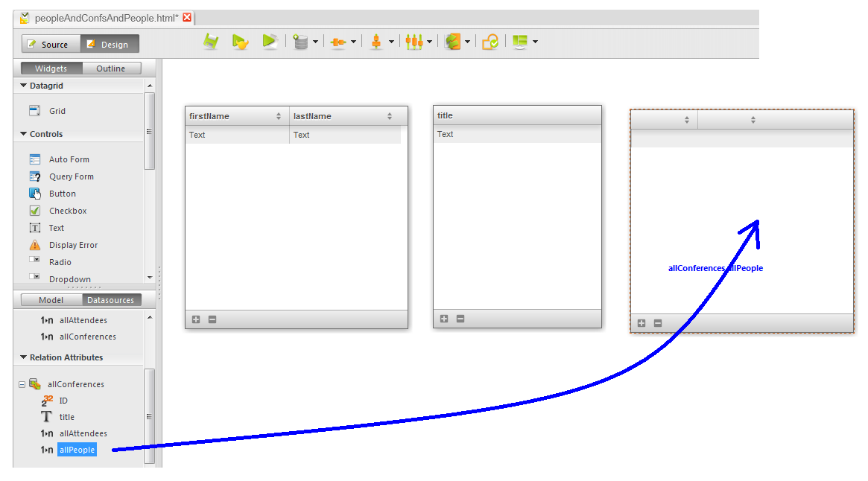Collapse the Relation Attributes section
868x481 pixels.
tap(23, 357)
